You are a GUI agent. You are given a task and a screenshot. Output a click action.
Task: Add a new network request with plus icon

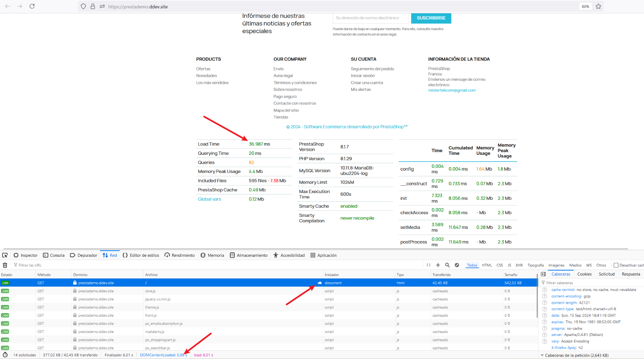pos(438,265)
